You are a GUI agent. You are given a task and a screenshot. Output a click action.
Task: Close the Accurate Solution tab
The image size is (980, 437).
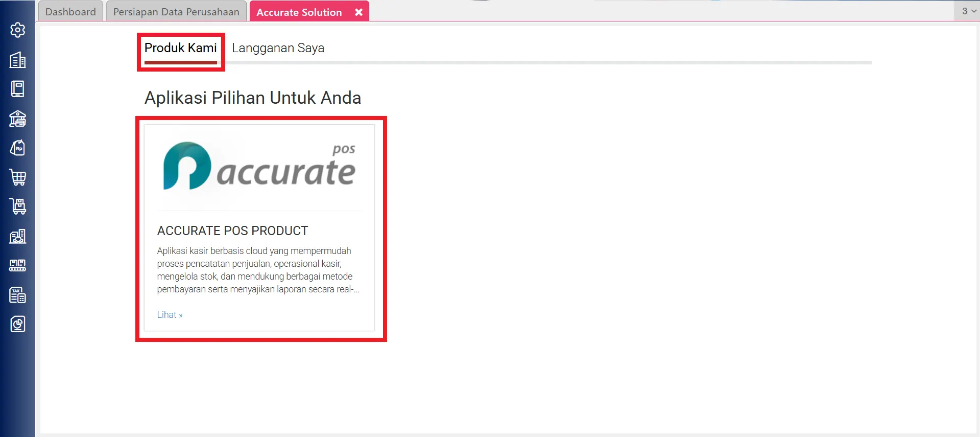point(358,12)
